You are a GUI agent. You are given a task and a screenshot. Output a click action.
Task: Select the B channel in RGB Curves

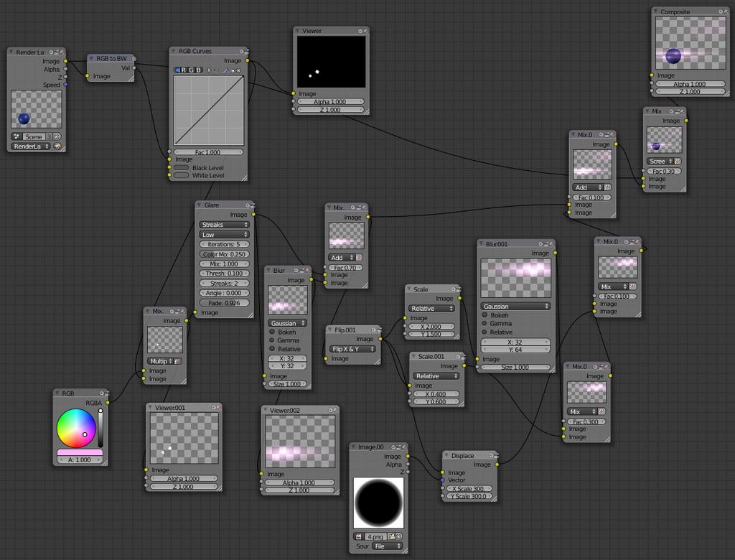click(x=198, y=70)
